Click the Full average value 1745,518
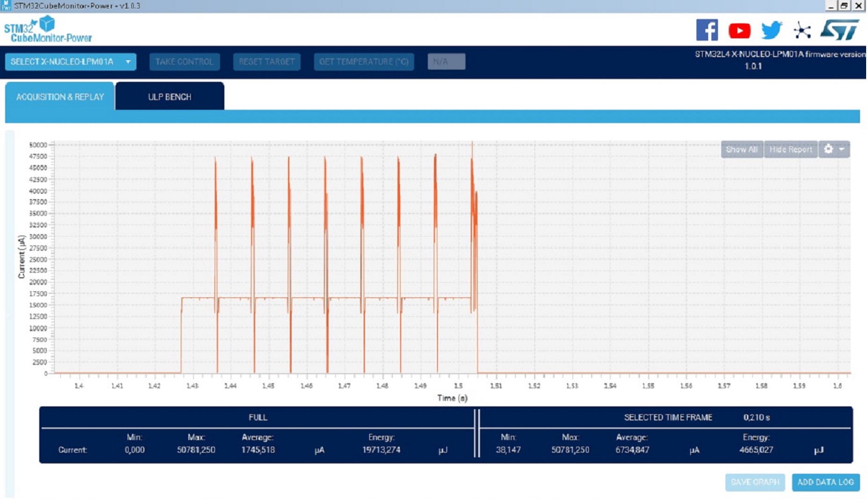The image size is (868, 499). (258, 450)
